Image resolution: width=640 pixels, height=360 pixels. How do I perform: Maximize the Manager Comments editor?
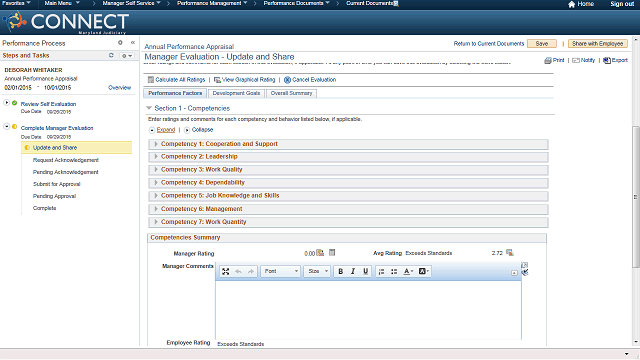225,271
